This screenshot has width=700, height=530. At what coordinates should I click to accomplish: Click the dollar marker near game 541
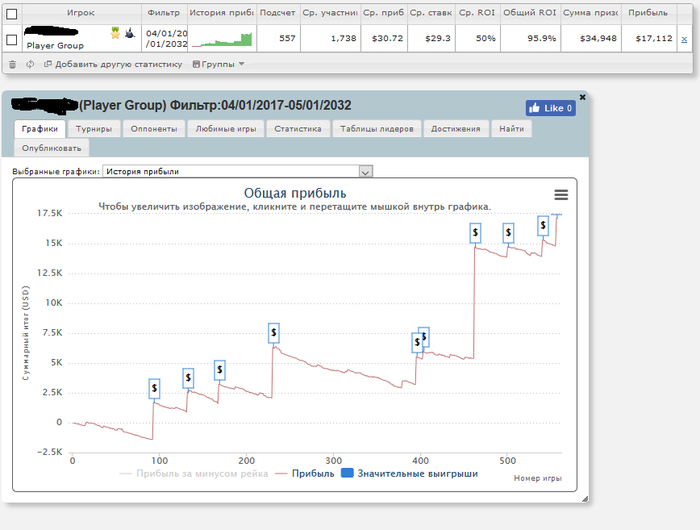coord(543,225)
